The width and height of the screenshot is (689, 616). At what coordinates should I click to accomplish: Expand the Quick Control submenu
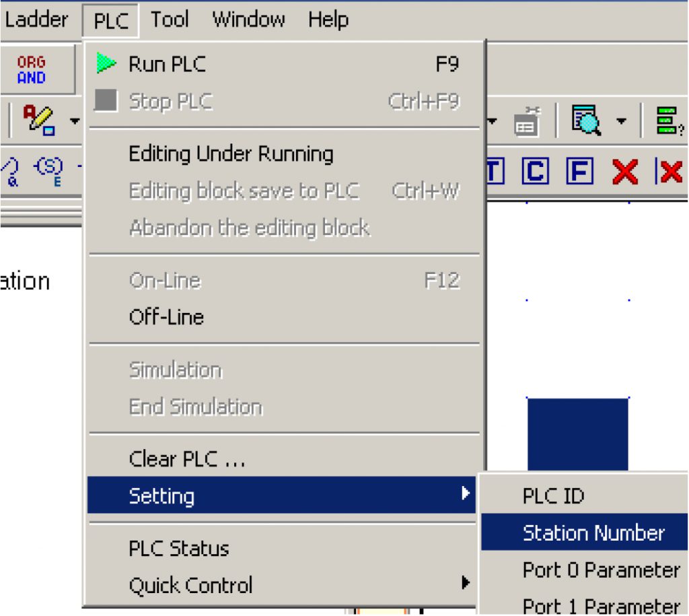(x=281, y=585)
